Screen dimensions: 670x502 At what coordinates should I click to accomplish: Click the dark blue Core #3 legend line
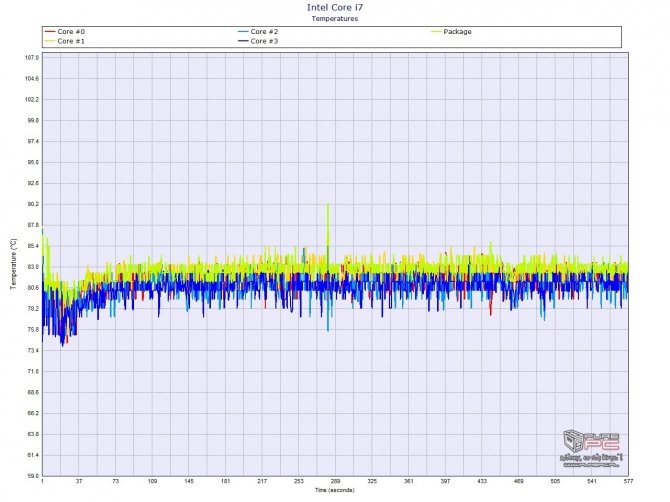pyautogui.click(x=243, y=41)
